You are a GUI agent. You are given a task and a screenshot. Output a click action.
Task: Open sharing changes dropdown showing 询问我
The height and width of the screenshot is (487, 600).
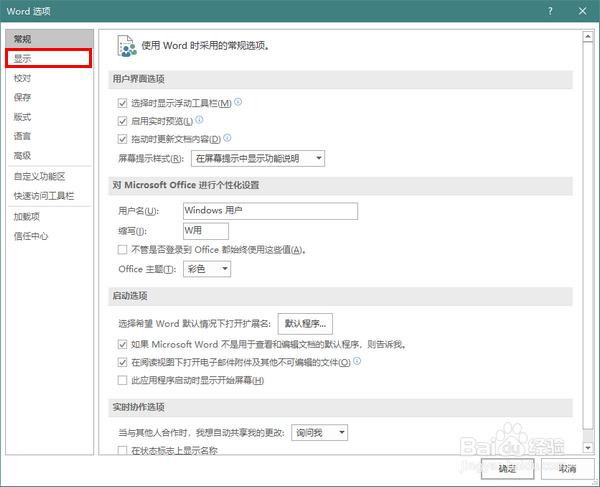click(x=320, y=433)
